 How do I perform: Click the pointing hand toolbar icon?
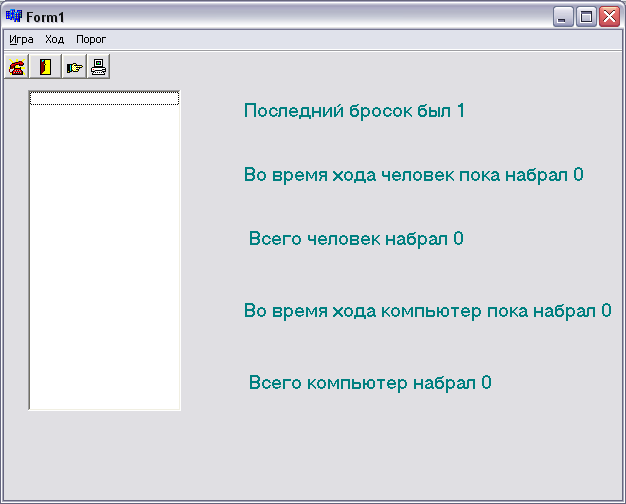(x=74, y=67)
